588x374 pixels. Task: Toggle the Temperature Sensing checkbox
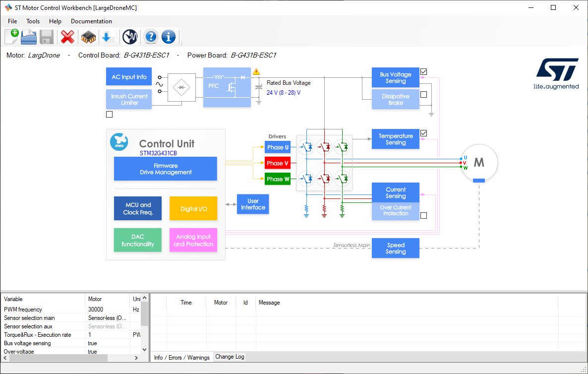(424, 133)
